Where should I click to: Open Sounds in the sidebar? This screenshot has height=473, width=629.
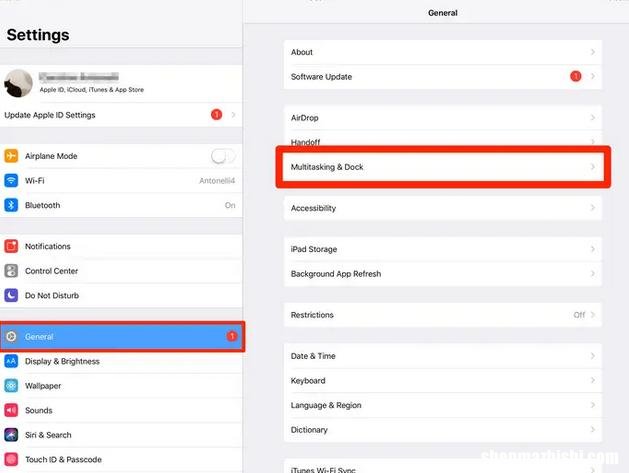coord(121,410)
